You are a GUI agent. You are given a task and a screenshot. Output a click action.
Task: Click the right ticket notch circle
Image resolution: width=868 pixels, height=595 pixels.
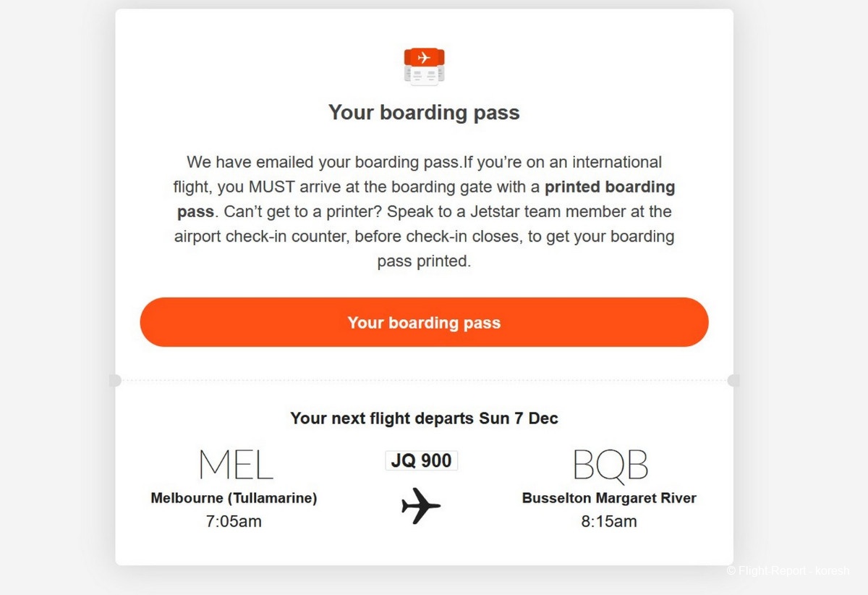point(733,381)
